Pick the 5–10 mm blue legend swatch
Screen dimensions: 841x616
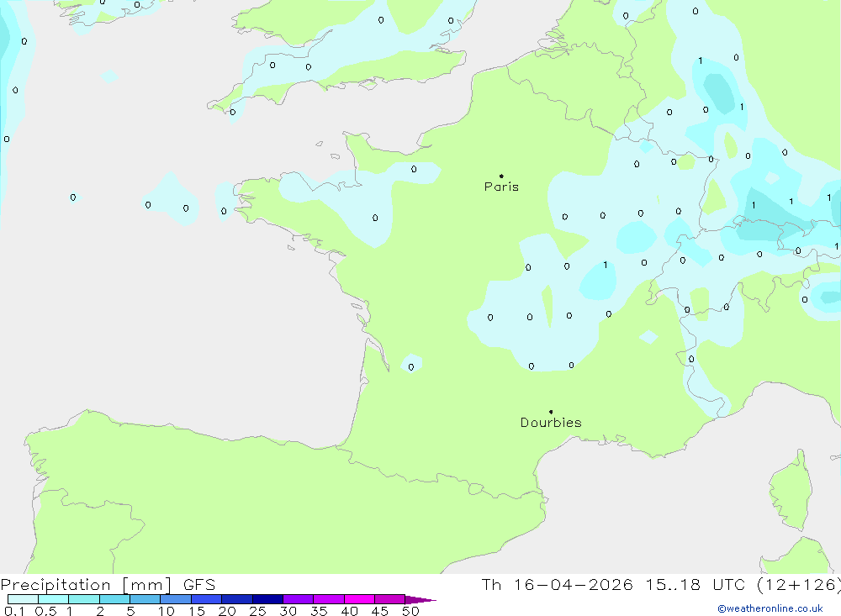click(x=145, y=599)
